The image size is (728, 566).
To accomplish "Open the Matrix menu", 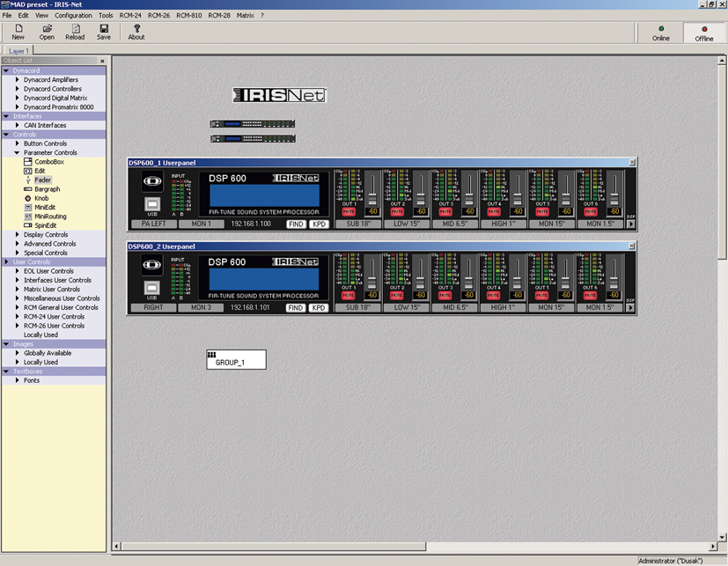I will (245, 15).
